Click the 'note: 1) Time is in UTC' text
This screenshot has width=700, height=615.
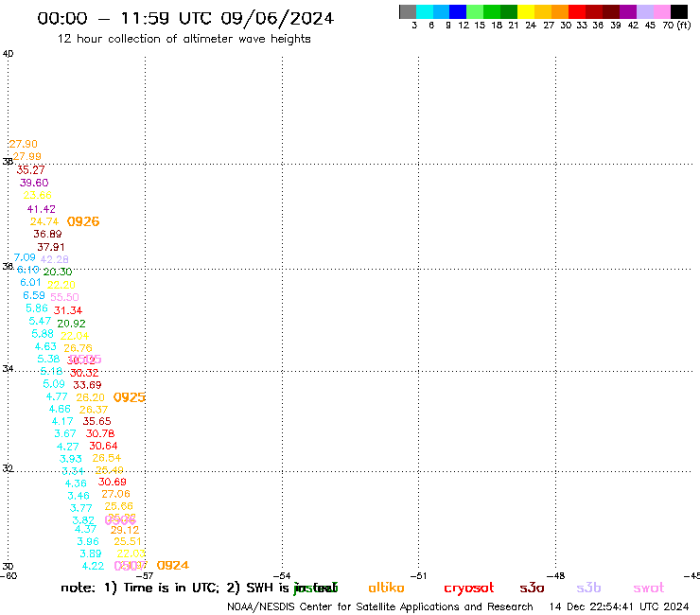pyautogui.click(x=140, y=588)
